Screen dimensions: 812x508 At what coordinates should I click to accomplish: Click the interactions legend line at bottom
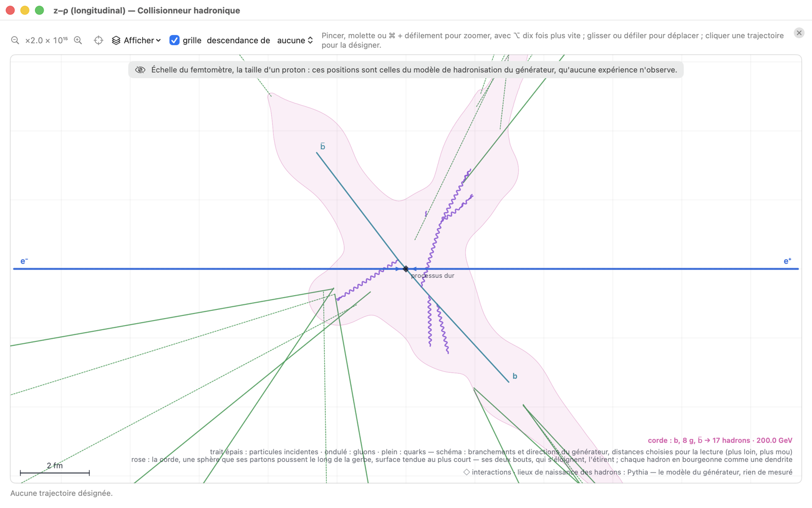[628, 472]
